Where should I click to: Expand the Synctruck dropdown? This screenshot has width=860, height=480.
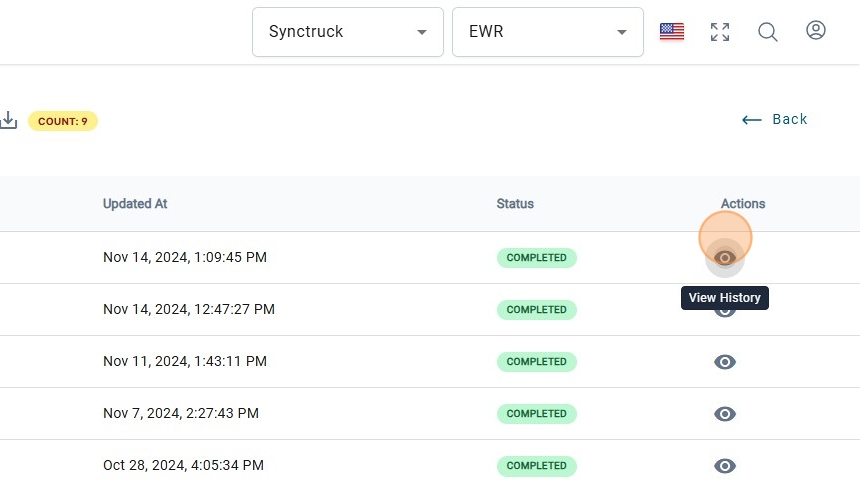tap(347, 32)
